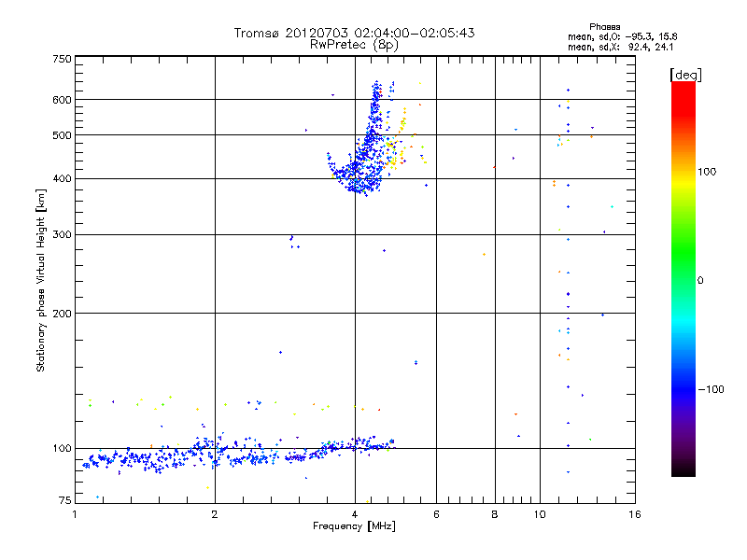Click the x-axis tick label "4"
The width and height of the screenshot is (747, 560).
tap(355, 514)
